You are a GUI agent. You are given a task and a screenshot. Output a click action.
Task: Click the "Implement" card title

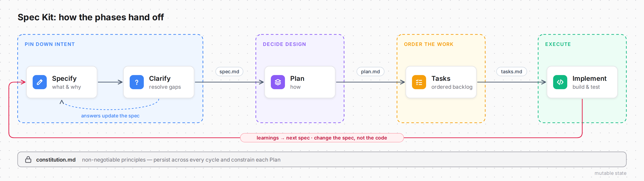590,78
